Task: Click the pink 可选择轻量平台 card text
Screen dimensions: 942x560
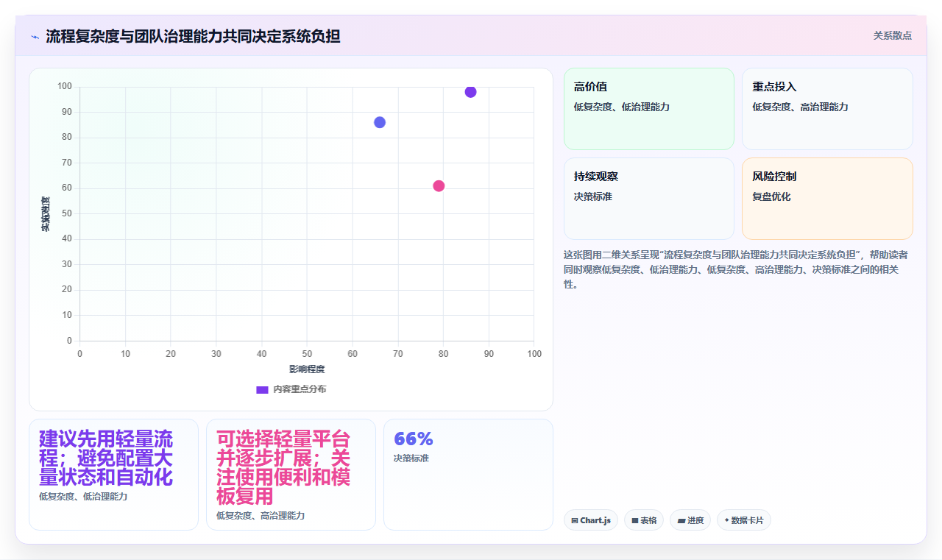Action: 283,468
